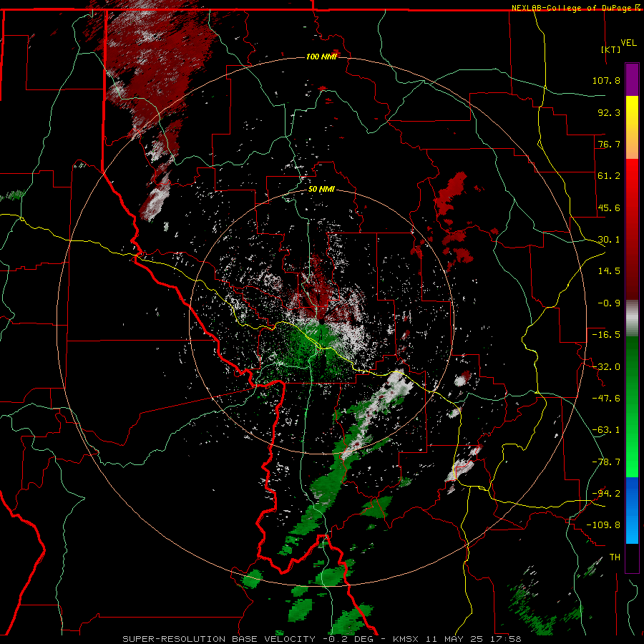Click the 107.8 velocity scale value
The width and height of the screenshot is (644, 644).
(x=606, y=80)
